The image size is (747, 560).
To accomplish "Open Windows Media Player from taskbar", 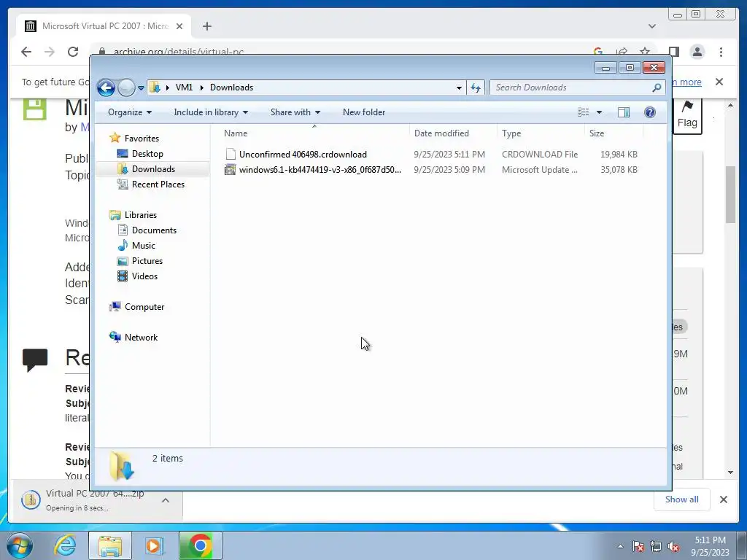I will coord(154,546).
